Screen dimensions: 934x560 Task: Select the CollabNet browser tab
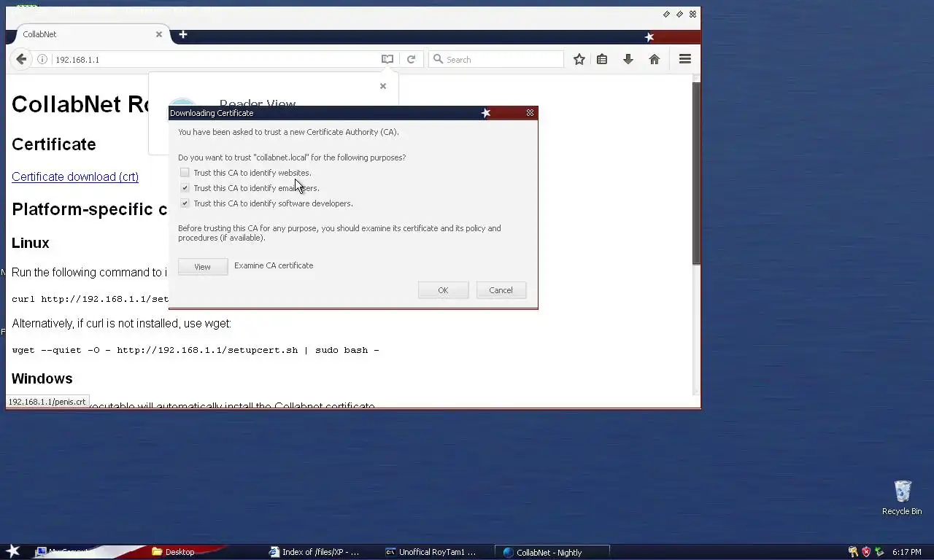(88, 34)
